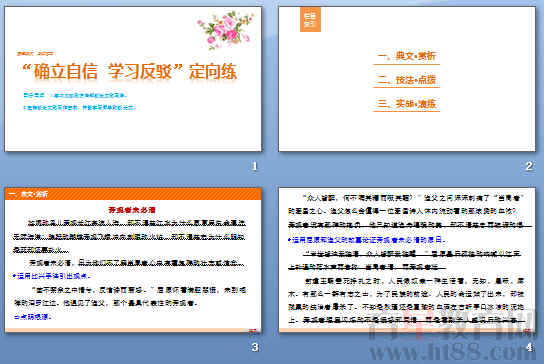Click the small orange caption above the title

click(x=35, y=53)
